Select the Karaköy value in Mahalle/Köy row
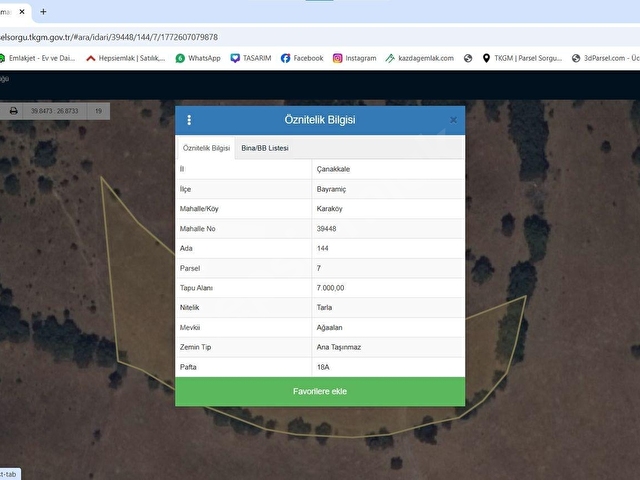640x480 pixels. (329, 209)
